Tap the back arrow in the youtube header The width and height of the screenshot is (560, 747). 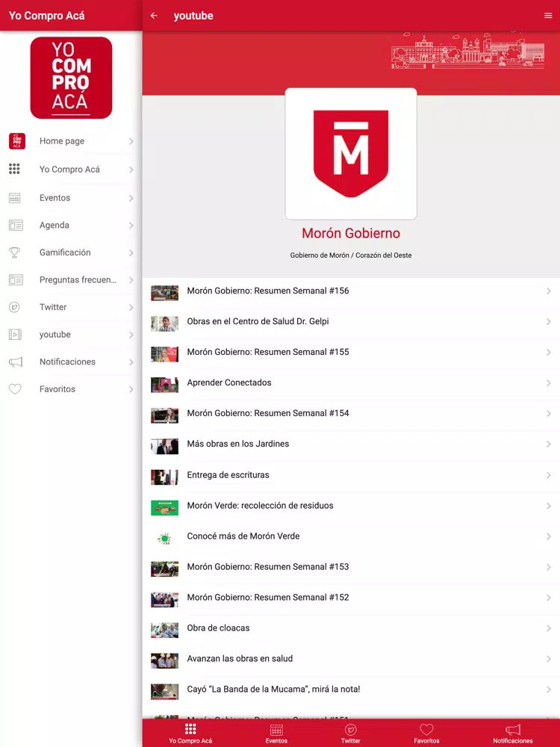(x=154, y=16)
